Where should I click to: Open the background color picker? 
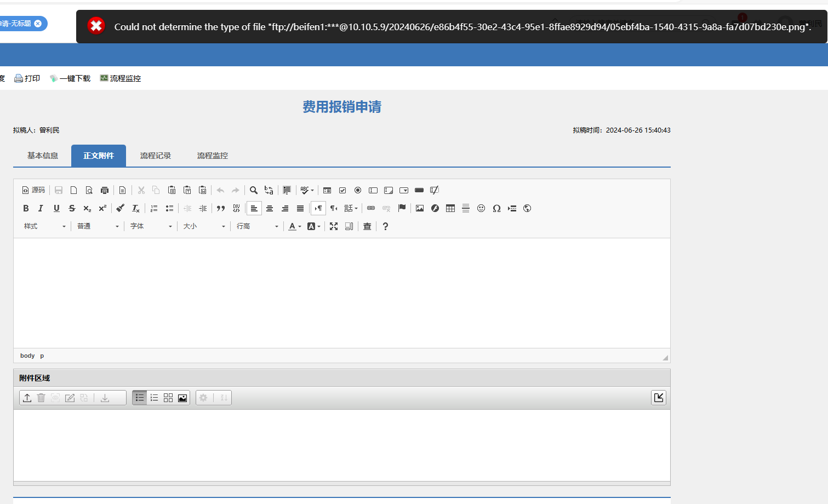pyautogui.click(x=314, y=226)
